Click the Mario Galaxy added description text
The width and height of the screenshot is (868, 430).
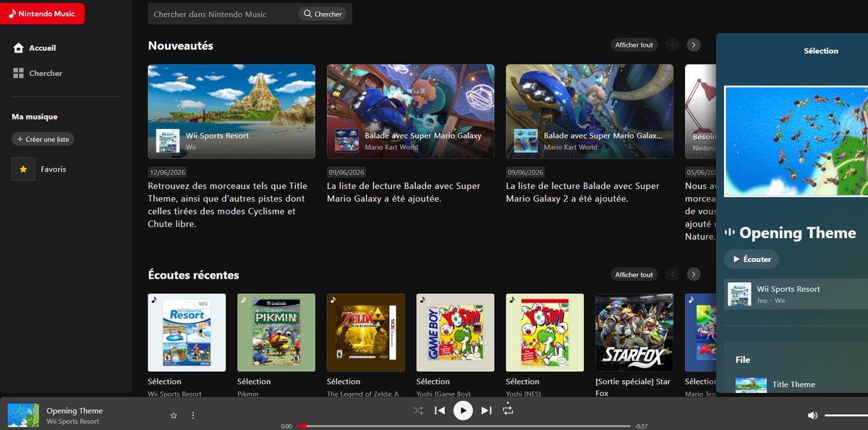click(x=404, y=193)
